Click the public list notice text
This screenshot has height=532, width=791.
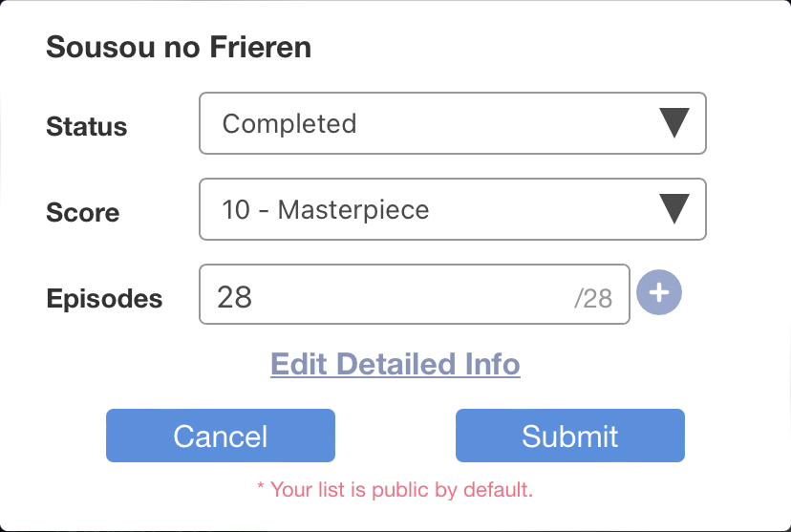click(x=395, y=490)
